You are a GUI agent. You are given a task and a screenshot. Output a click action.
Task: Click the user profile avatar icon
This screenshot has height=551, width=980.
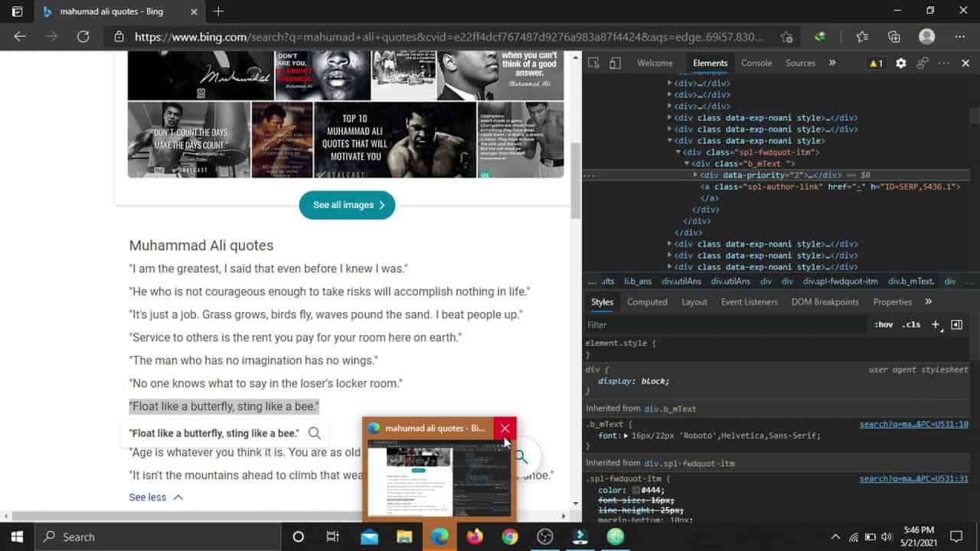point(927,37)
